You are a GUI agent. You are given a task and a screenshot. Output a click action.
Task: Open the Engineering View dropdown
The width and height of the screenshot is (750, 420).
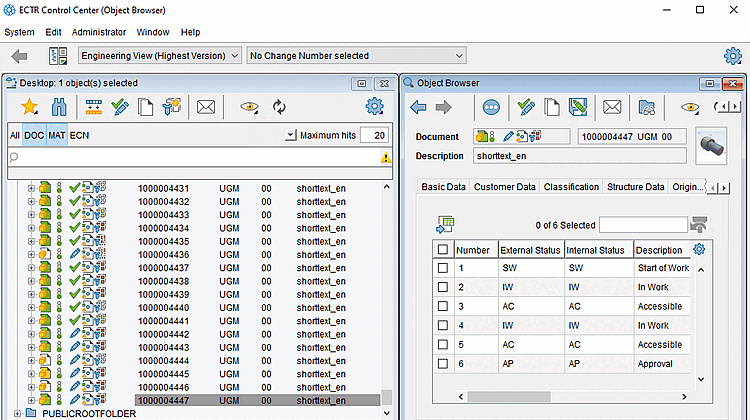(160, 56)
